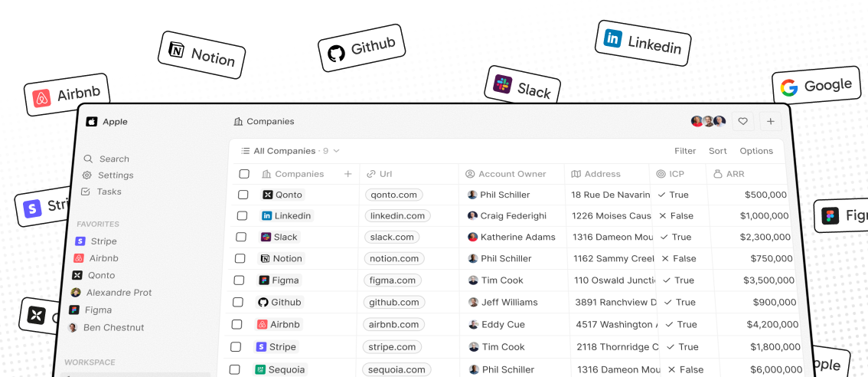Click the Tasks checkmark icon in sidebar
The height and width of the screenshot is (377, 868).
pos(86,192)
